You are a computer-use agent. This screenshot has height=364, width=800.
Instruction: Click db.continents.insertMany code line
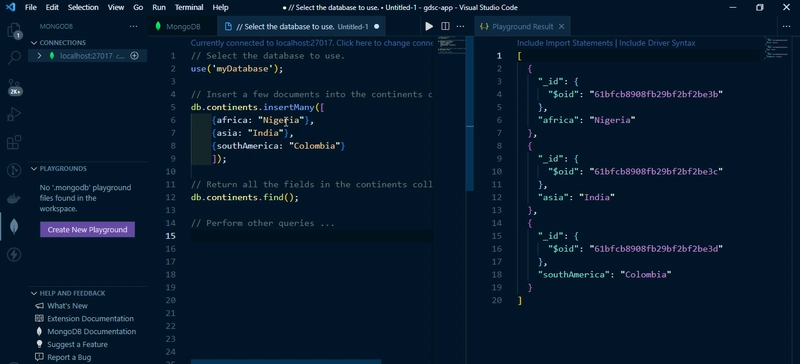[x=258, y=107]
